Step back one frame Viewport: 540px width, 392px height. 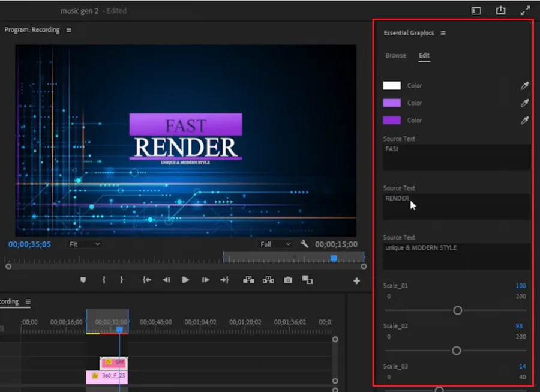(x=166, y=280)
